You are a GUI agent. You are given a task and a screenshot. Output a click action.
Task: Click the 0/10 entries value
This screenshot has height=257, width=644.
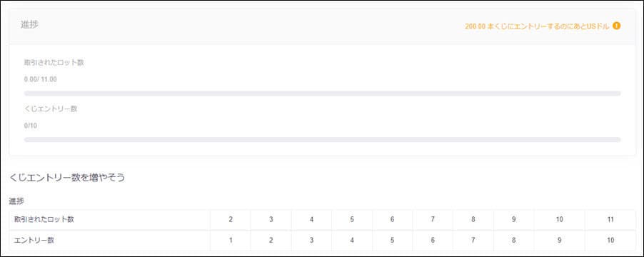tap(31, 126)
